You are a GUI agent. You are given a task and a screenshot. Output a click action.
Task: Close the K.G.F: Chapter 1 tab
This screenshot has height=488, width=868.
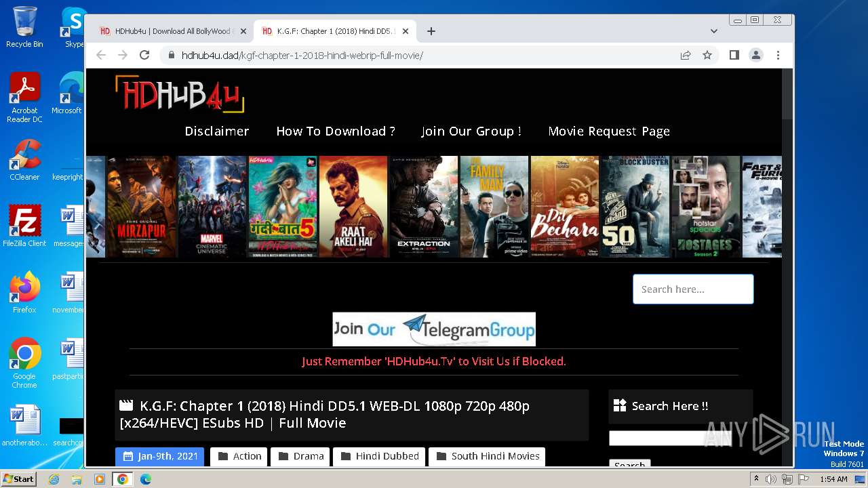pos(406,31)
